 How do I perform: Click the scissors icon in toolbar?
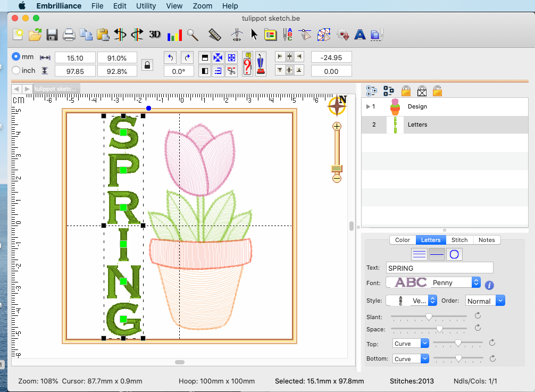pos(231,71)
